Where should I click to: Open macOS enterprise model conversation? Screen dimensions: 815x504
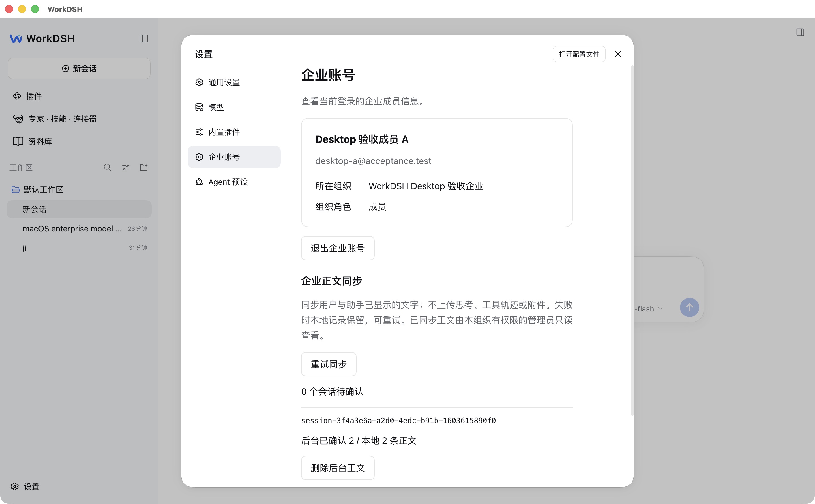tap(79, 229)
